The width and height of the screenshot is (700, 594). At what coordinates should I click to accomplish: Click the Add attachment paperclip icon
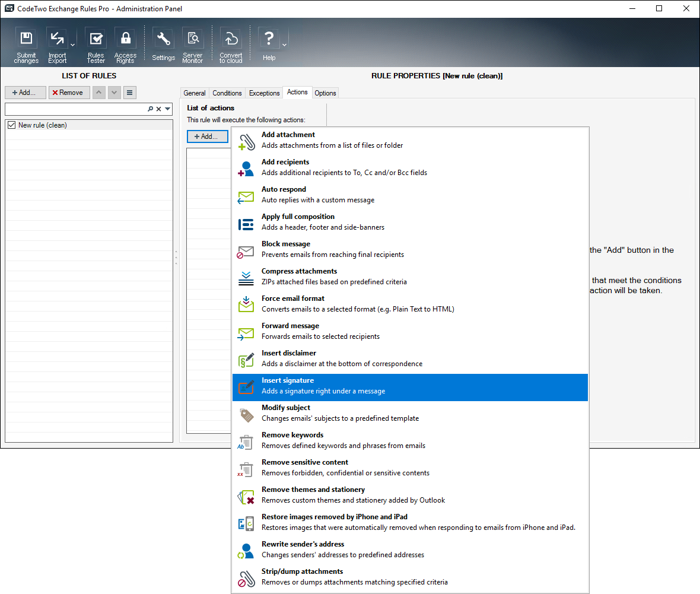(x=246, y=142)
